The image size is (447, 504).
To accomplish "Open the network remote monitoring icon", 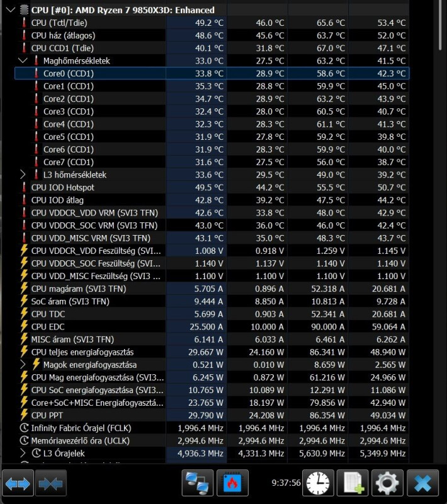I will click(198, 483).
